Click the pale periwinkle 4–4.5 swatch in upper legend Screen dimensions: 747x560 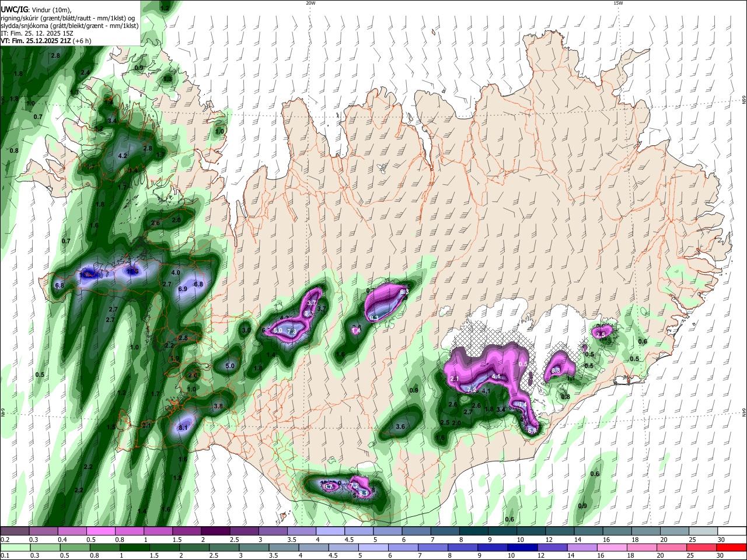(x=330, y=531)
